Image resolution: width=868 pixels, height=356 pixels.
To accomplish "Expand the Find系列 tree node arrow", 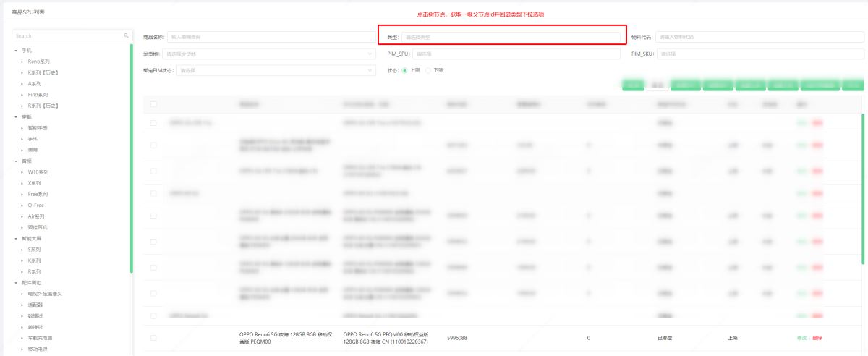I will (x=23, y=95).
